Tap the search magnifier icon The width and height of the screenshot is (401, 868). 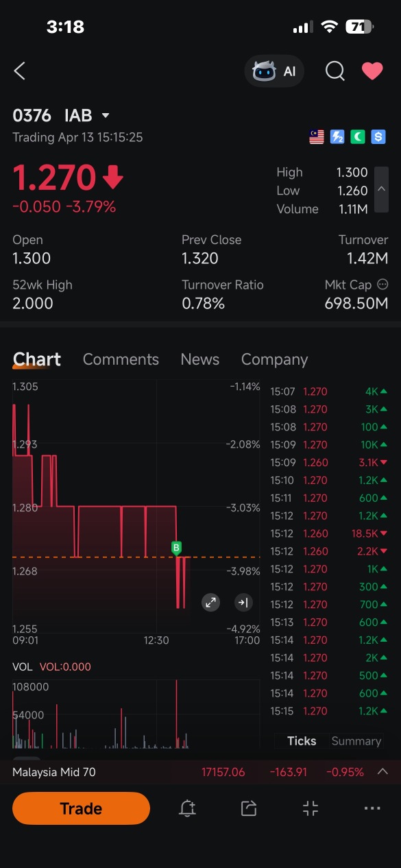(335, 71)
